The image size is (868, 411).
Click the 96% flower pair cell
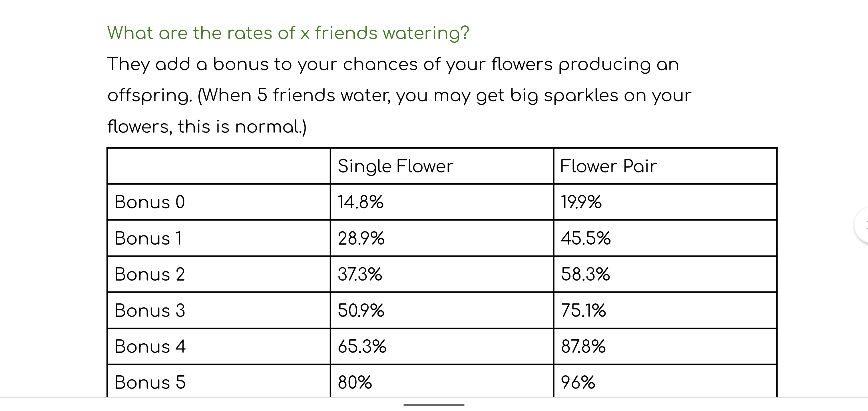point(578,382)
